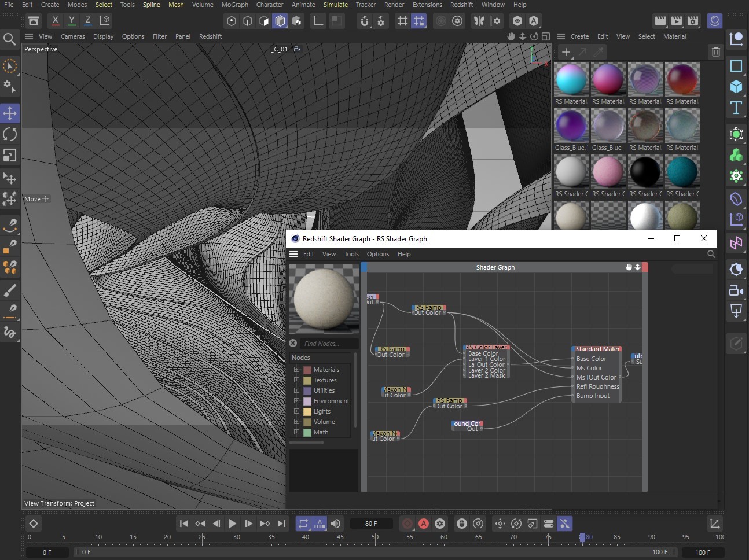The width and height of the screenshot is (749, 560).
Task: Select the black RS Shader material swatch
Action: tap(645, 172)
